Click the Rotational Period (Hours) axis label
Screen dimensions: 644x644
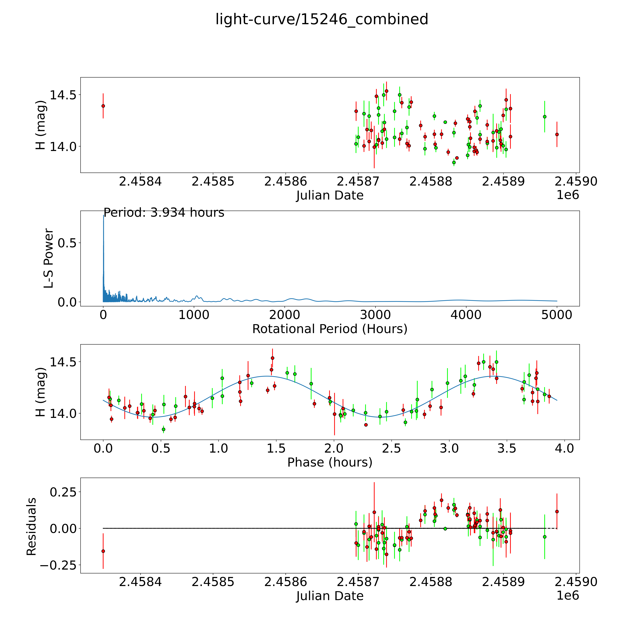[x=330, y=329]
